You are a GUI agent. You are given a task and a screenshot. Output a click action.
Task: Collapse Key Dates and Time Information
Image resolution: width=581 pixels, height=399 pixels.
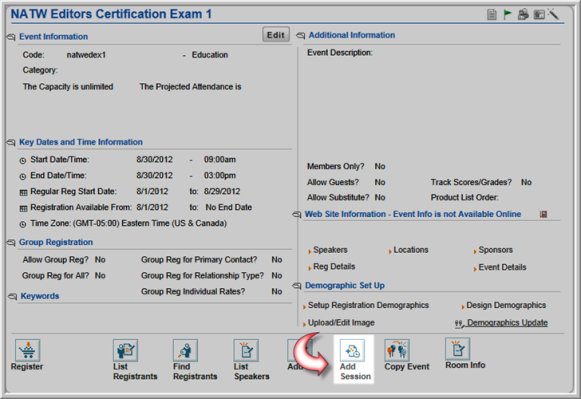tap(11, 143)
